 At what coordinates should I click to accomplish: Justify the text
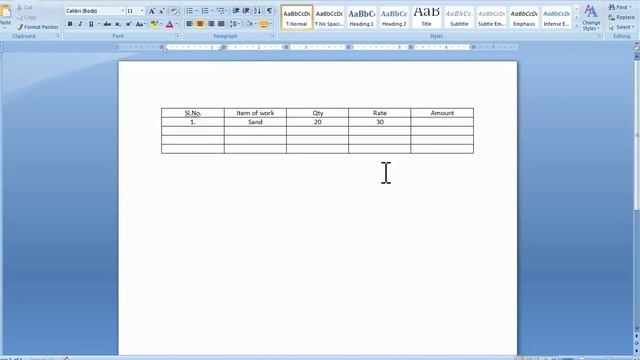[x=221, y=24]
